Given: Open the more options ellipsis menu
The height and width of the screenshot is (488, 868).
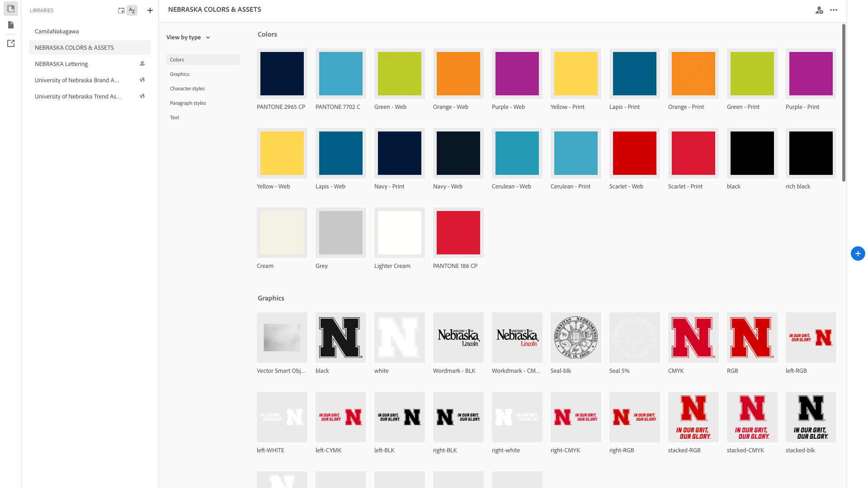Looking at the screenshot, I should (x=834, y=10).
